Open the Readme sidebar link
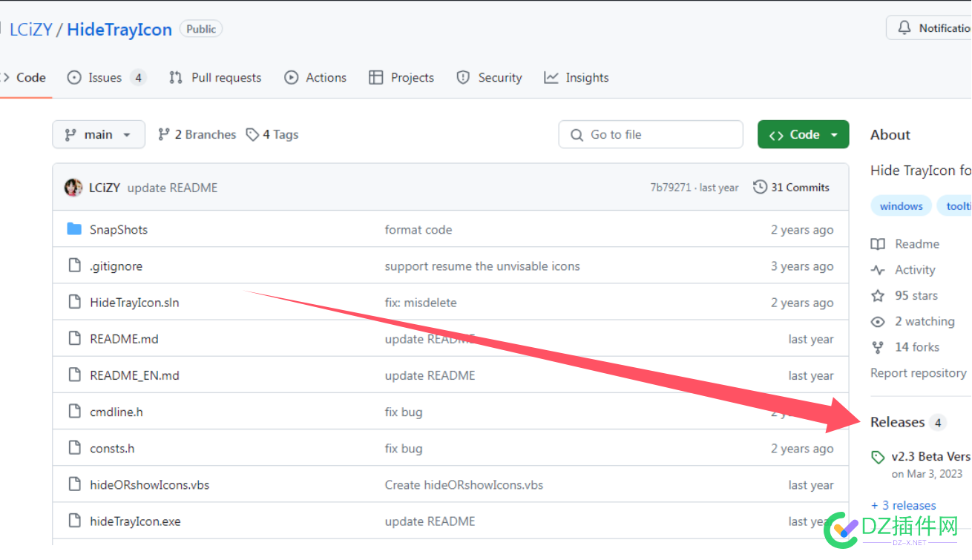The width and height of the screenshot is (972, 560). tap(917, 243)
